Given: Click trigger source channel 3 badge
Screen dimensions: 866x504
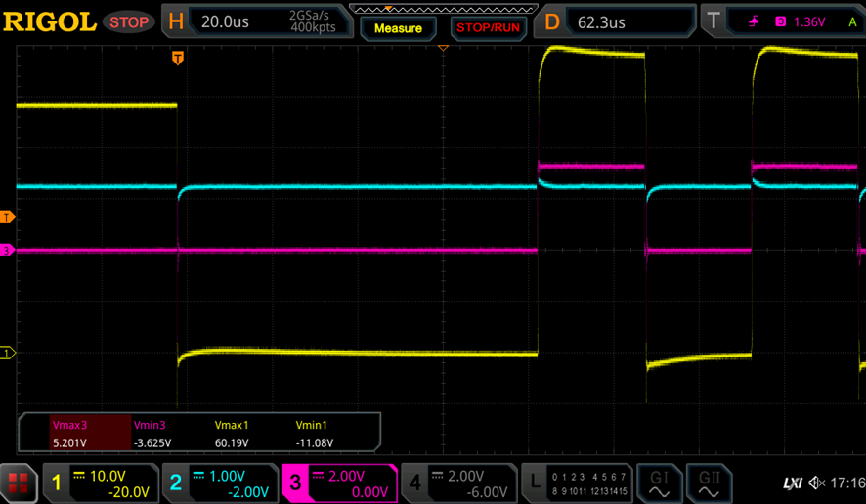Looking at the screenshot, I should click(780, 21).
